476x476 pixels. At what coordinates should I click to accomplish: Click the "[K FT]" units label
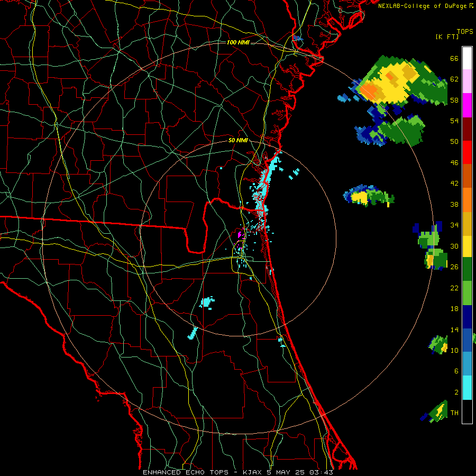[447, 36]
